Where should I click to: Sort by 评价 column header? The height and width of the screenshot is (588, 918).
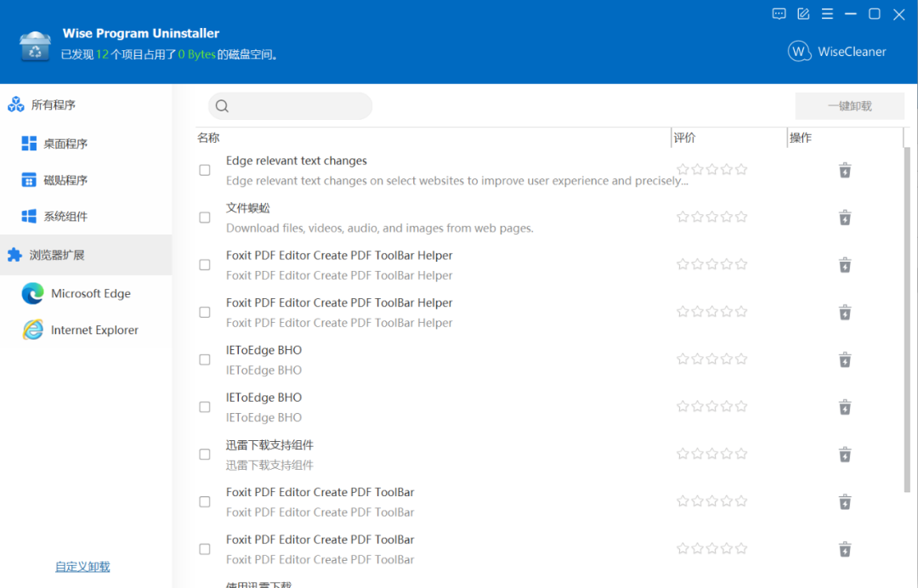click(x=729, y=138)
